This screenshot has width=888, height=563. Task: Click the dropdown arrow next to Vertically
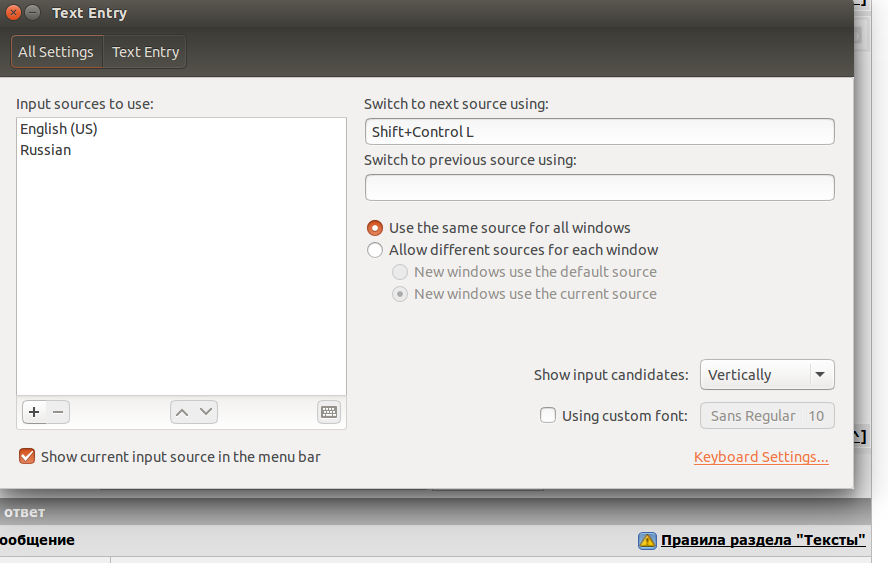[x=819, y=374]
